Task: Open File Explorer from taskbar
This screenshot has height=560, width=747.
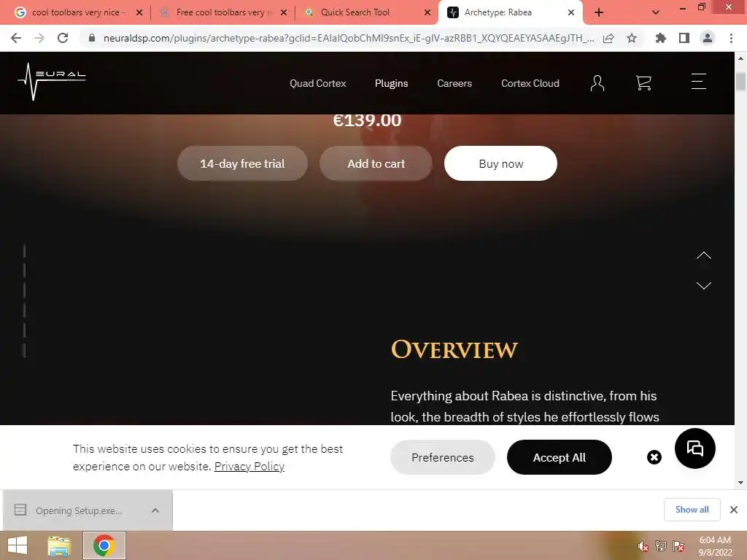Action: pyautogui.click(x=59, y=545)
